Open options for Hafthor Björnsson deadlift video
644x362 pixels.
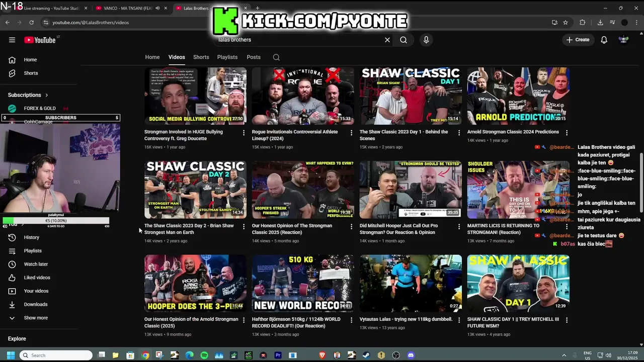tap(351, 320)
